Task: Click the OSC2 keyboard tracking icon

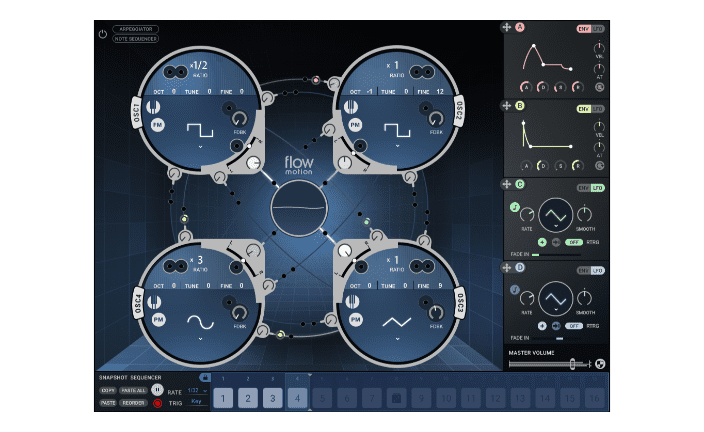Action: 351,107
